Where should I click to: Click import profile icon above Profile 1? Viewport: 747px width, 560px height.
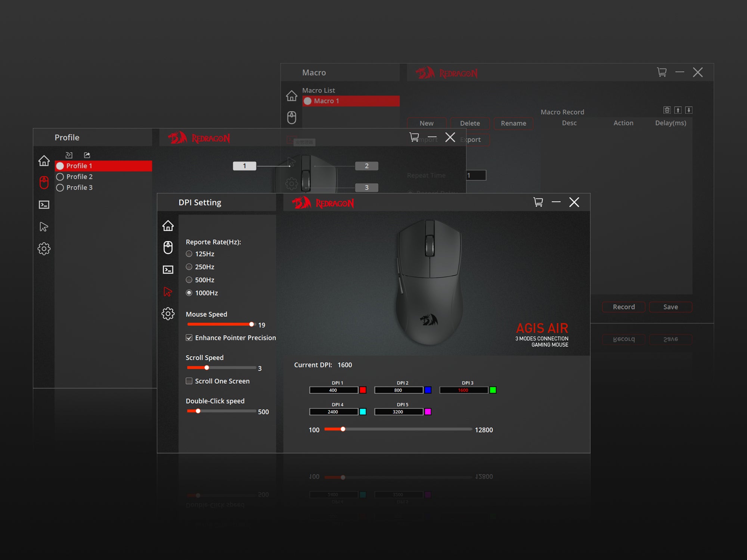coord(69,155)
